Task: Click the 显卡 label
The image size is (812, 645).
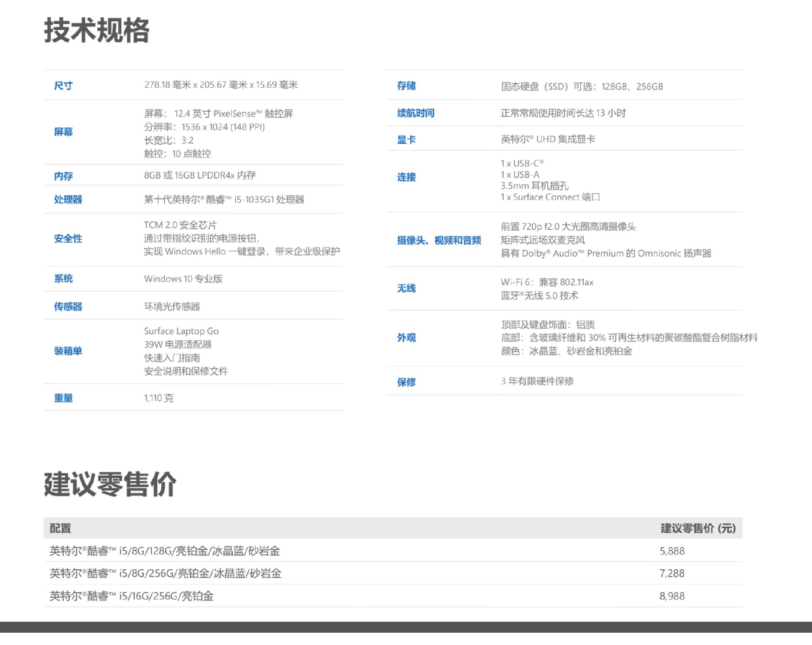Action: (x=406, y=140)
